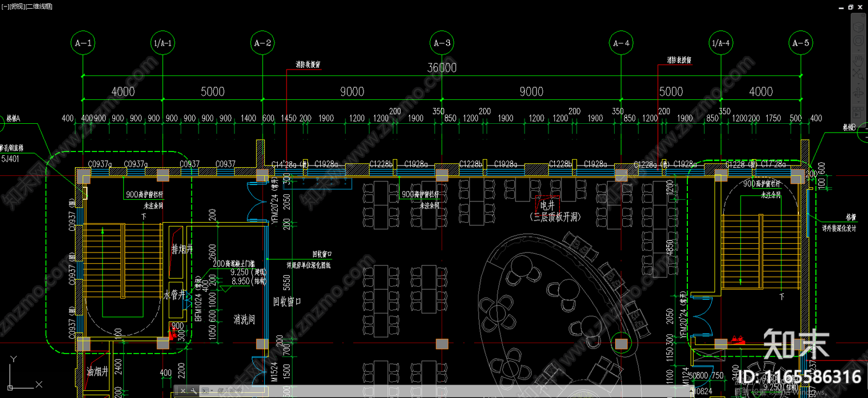Screen dimensions: 868x398
Task: Select the C17'28a window tag
Action: 774,163
